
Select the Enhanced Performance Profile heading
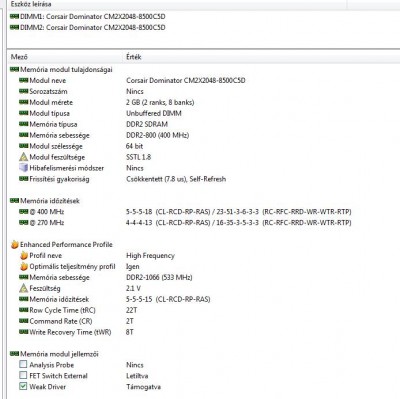[x=66, y=245]
